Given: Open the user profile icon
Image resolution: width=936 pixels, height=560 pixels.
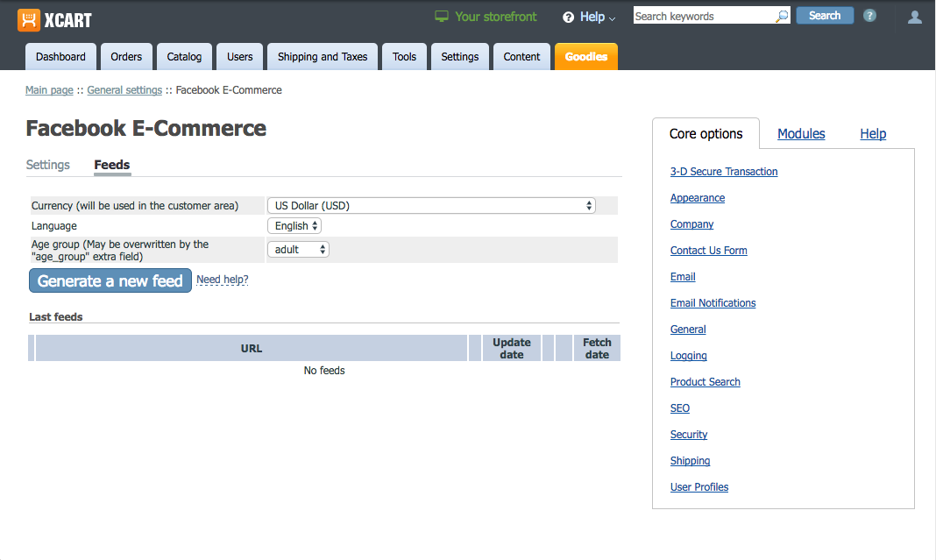Looking at the screenshot, I should [914, 17].
